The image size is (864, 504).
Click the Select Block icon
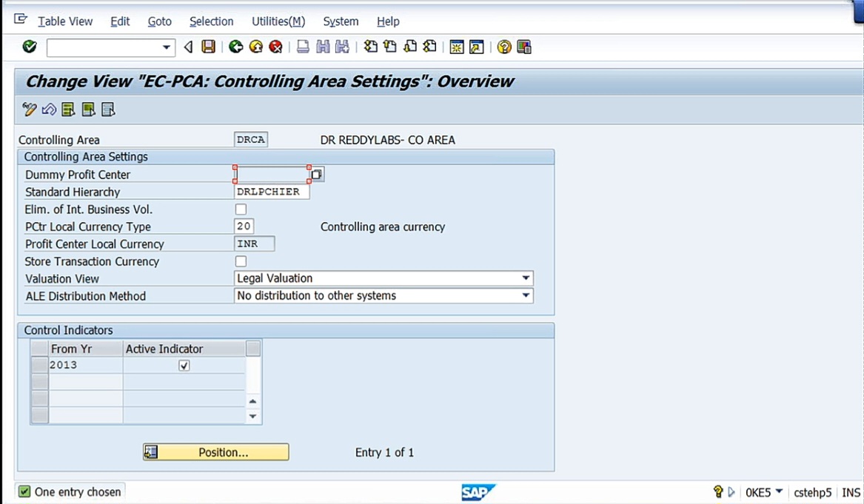point(88,110)
